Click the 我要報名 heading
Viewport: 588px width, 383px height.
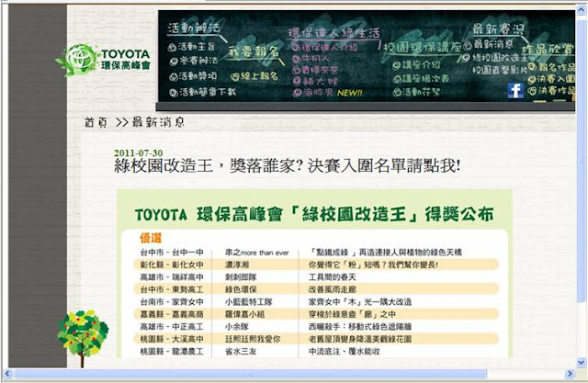tap(254, 51)
